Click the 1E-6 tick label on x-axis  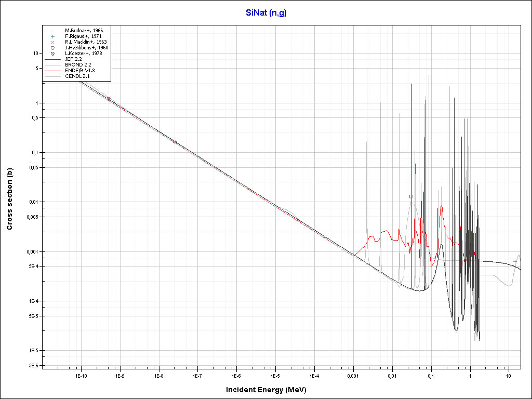[236, 375]
